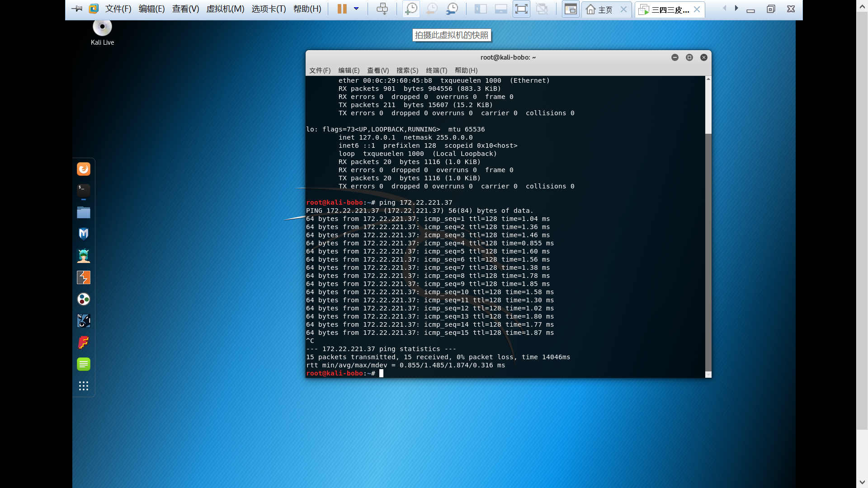Viewport: 868px width, 488px height.
Task: Open the snapshot manager icon
Action: coord(452,9)
